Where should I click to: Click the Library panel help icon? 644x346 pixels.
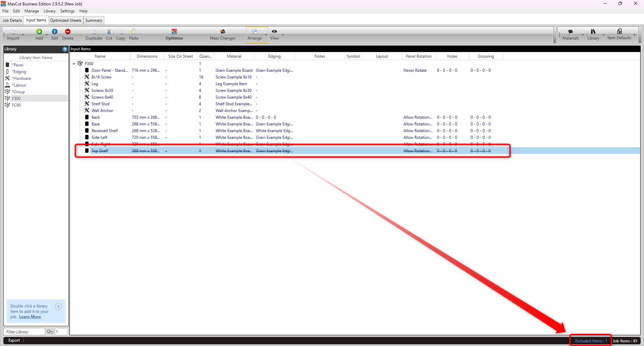pyautogui.click(x=65, y=49)
